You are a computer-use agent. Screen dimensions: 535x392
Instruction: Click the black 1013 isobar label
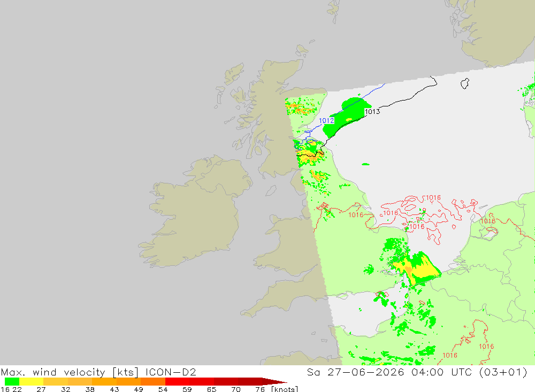tap(372, 112)
